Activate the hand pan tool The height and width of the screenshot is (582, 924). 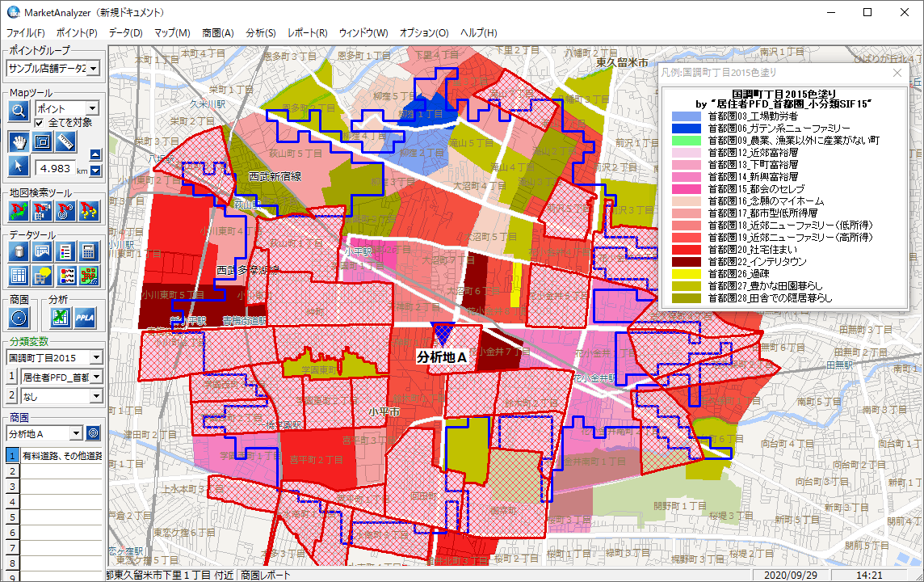19,141
